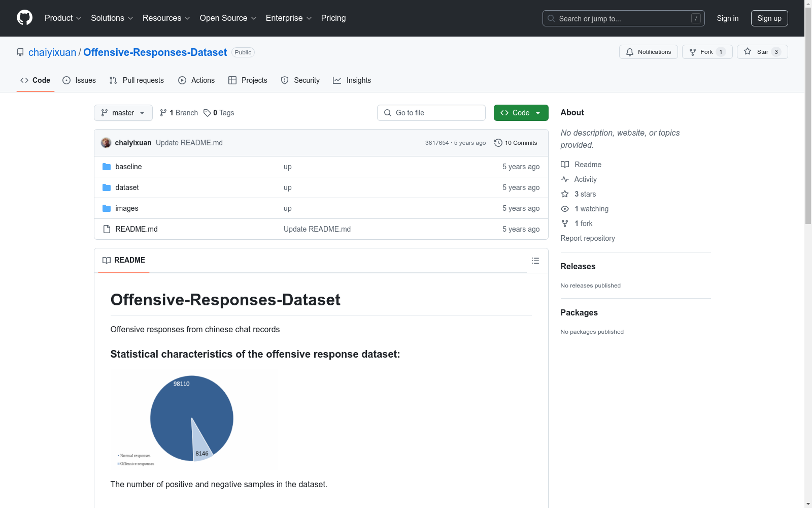
Task: Open the master branch selector
Action: click(x=123, y=113)
